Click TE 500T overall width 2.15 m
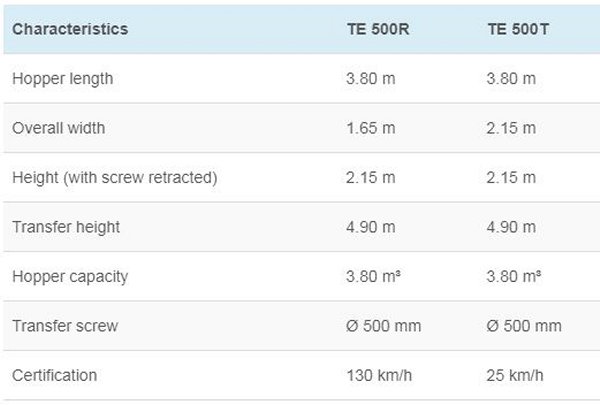Screen dimensions: 600x405 [x=511, y=128]
